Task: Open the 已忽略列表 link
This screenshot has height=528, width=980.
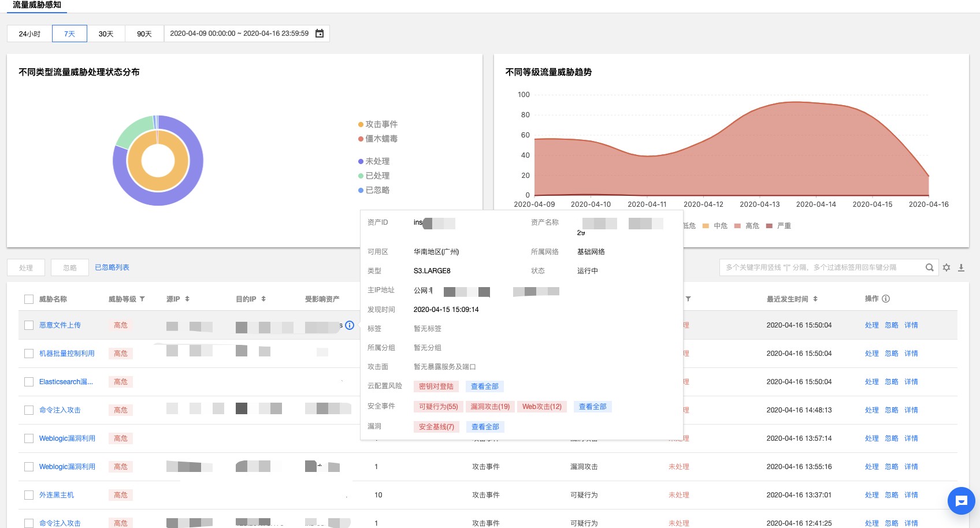Action: [x=112, y=267]
